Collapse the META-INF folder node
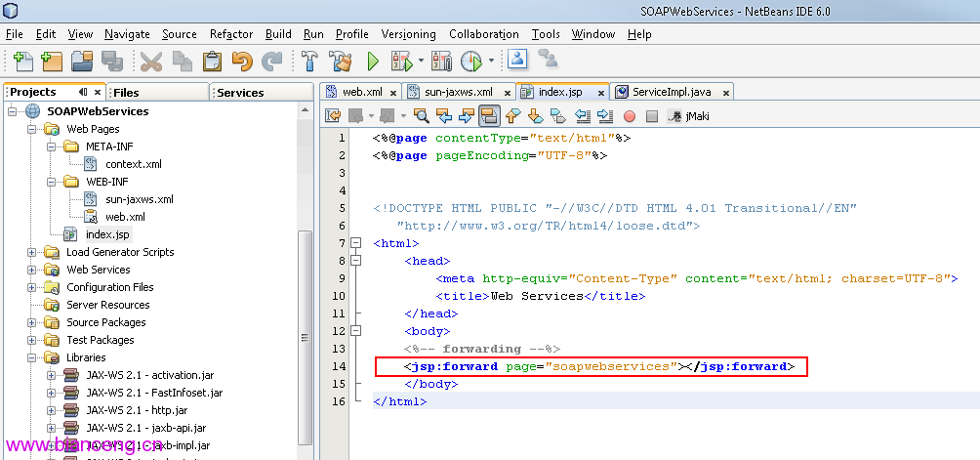The height and width of the screenshot is (460, 980). [52, 146]
